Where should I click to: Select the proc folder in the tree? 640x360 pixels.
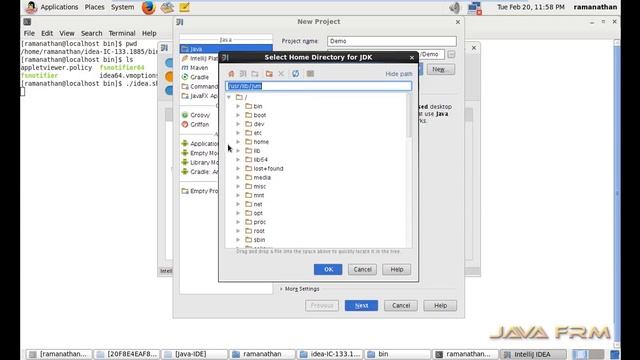coord(260,222)
